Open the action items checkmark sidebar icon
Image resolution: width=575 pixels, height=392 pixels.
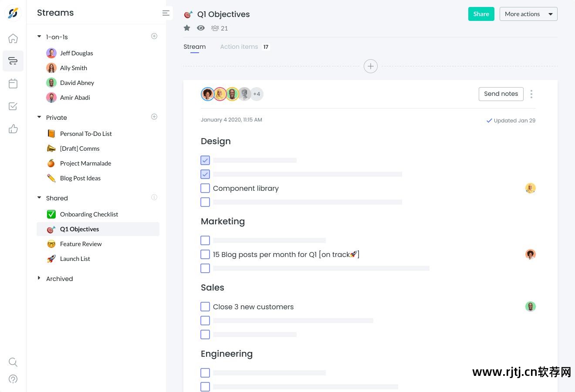click(13, 106)
